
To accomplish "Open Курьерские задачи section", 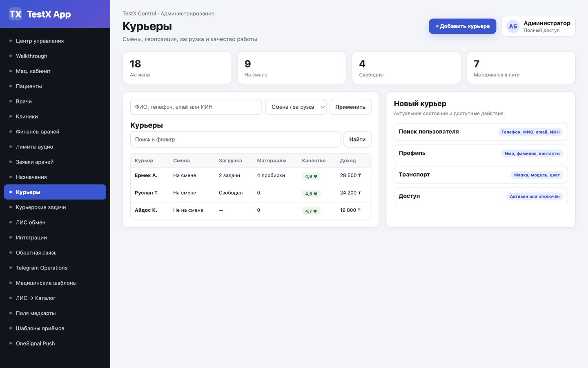I will click(55, 207).
